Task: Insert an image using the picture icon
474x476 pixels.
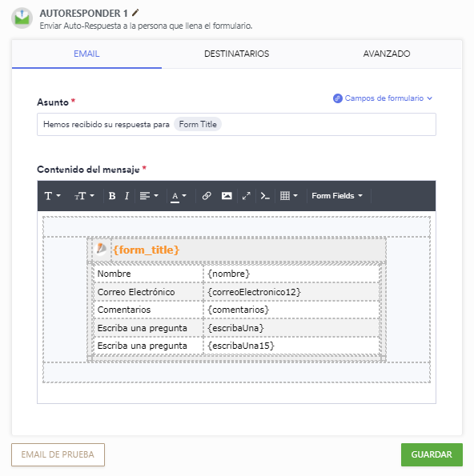Action: [x=227, y=196]
